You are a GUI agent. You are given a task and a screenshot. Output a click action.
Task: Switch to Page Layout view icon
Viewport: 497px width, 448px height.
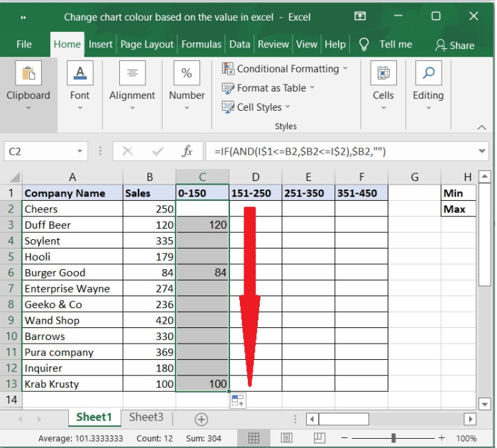coord(287,438)
